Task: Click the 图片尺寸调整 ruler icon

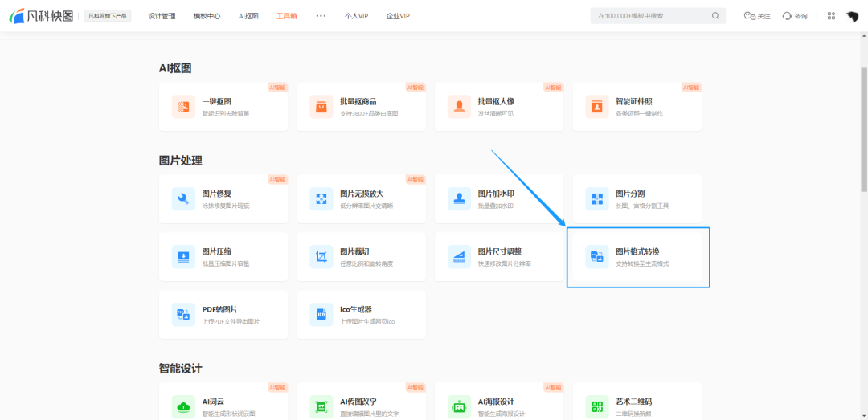Action: (459, 257)
